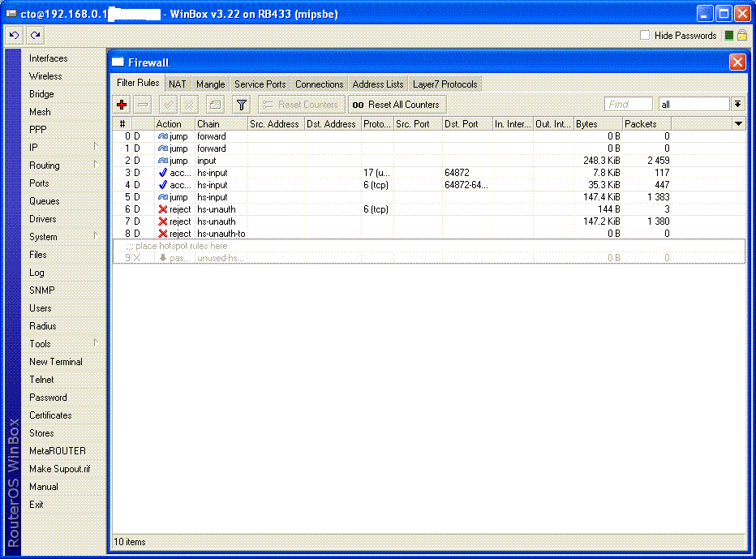Expand the Tools submenu

point(96,343)
